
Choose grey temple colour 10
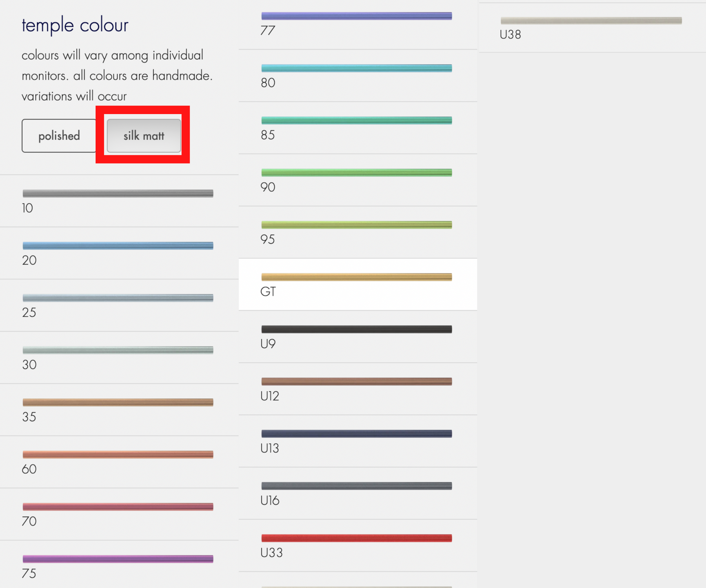coord(118,200)
